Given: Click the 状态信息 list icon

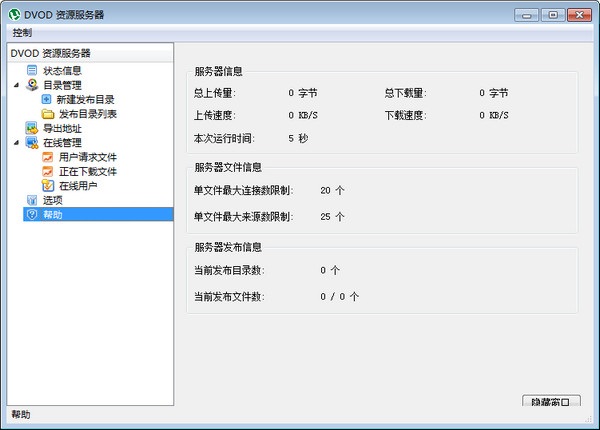Looking at the screenshot, I should (32, 70).
